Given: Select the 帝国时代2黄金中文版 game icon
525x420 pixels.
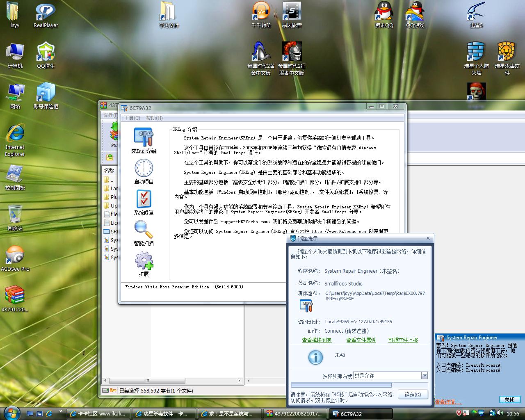Looking at the screenshot, I should tap(261, 59).
